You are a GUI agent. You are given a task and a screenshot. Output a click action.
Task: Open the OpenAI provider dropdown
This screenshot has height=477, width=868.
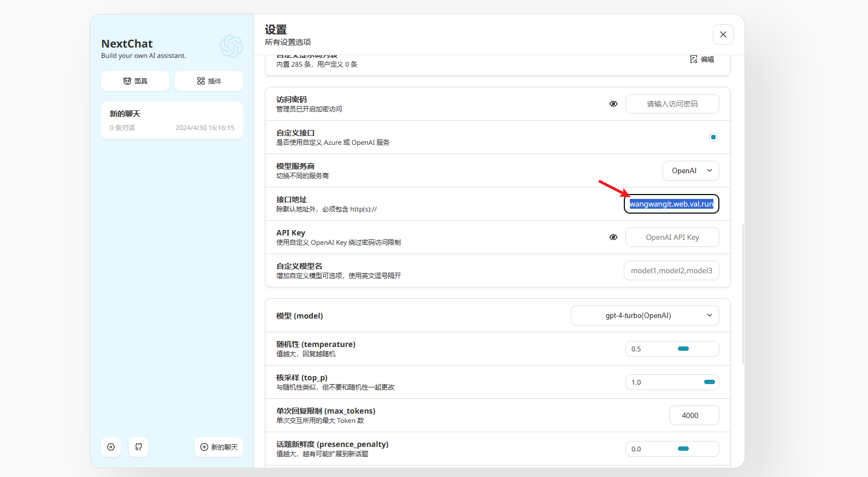coord(691,170)
